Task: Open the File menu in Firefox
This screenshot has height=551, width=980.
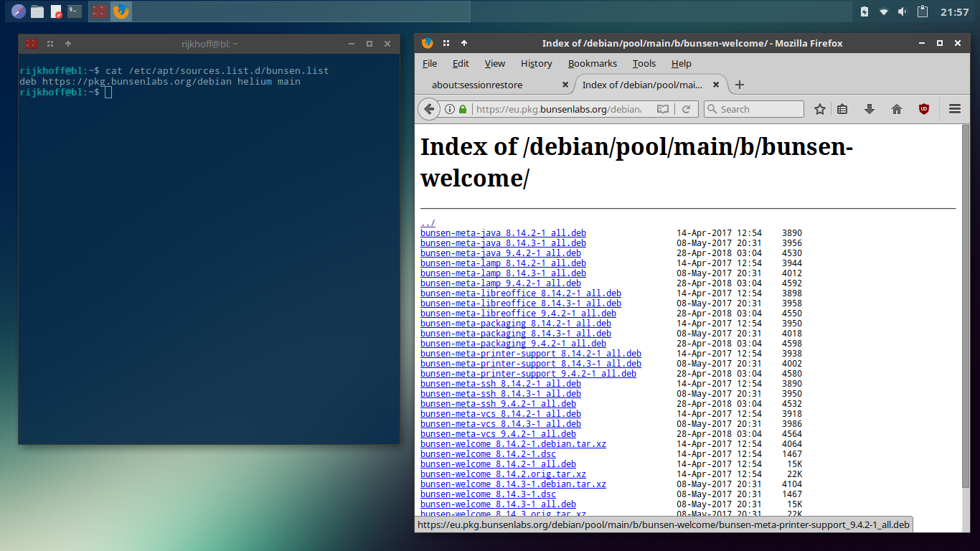Action: click(x=430, y=63)
